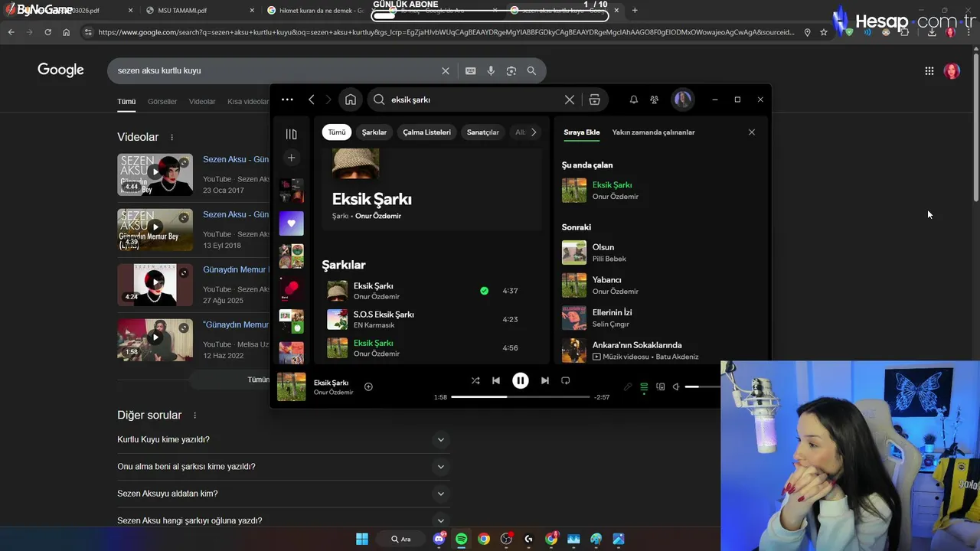Reload the Chrome page

coord(47,32)
